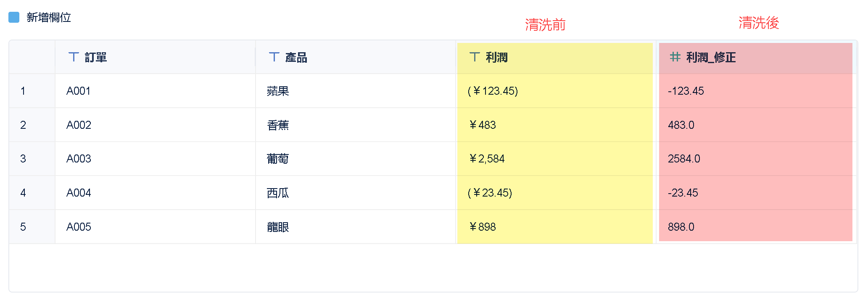
Task: Click the text type icon beside 產品
Action: (x=274, y=57)
